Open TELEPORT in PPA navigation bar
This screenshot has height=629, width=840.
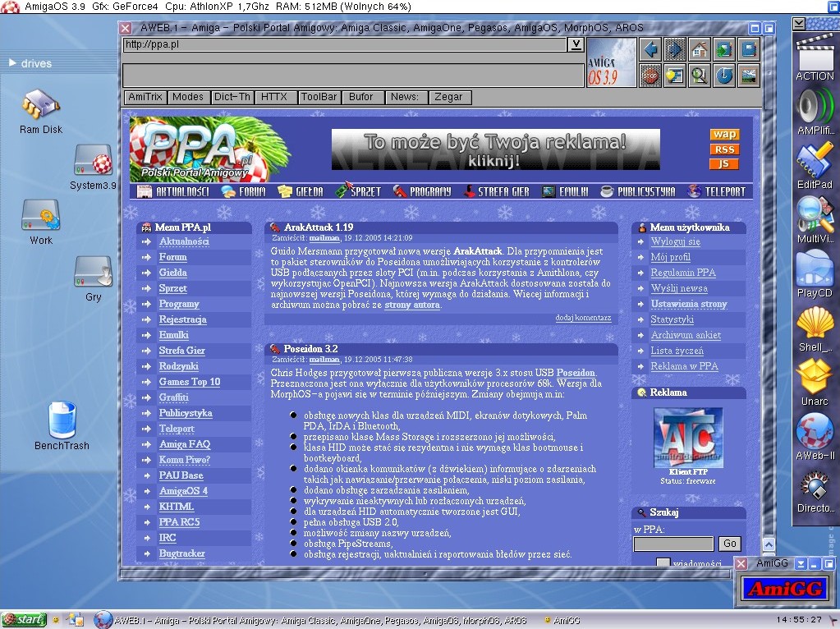[717, 191]
